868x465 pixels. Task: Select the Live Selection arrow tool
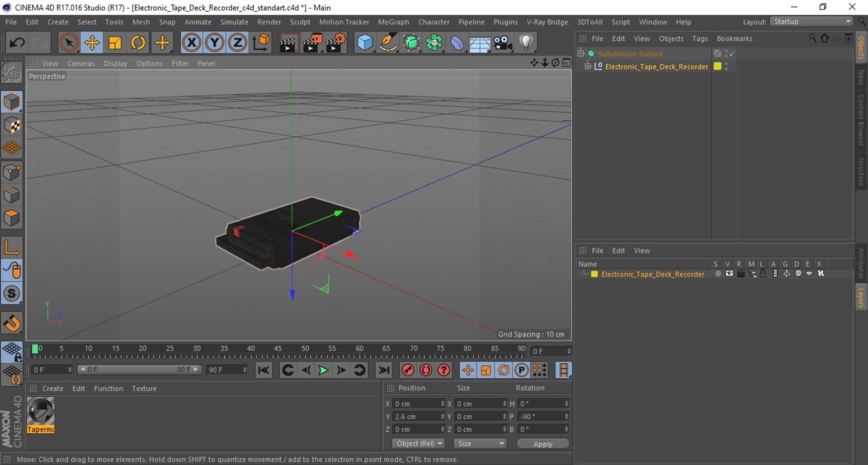69,43
